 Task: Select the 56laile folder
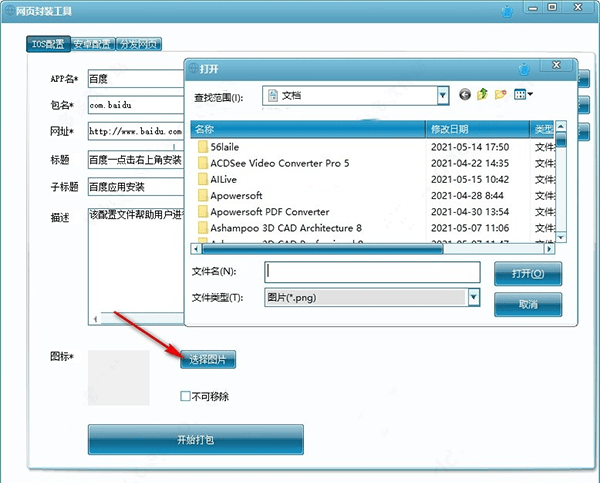click(x=225, y=147)
